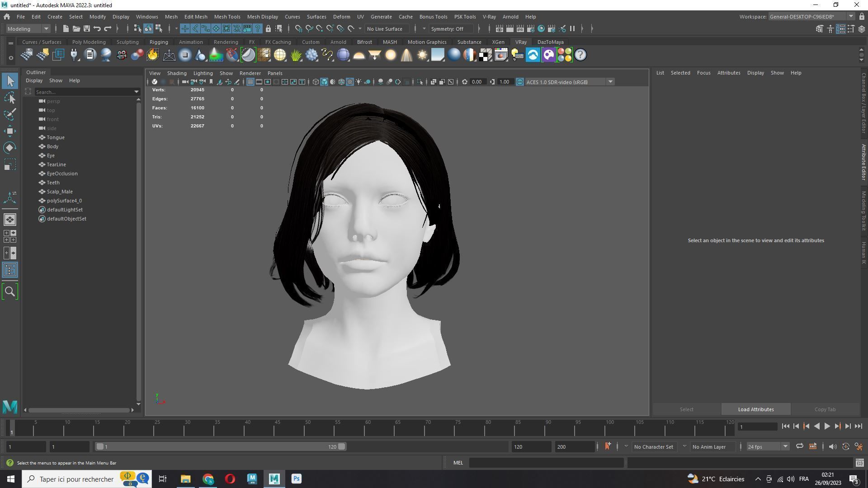The height and width of the screenshot is (488, 868).
Task: Open the Workspace selector dropdown
Action: click(811, 17)
